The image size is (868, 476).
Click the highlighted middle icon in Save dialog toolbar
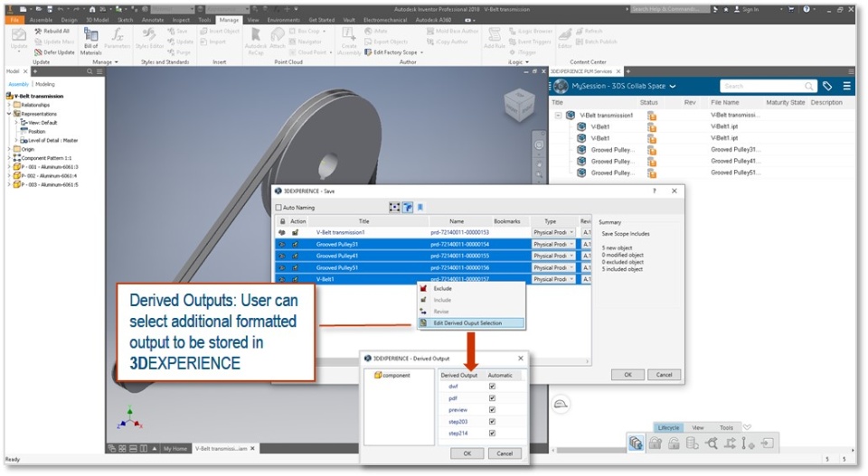click(x=408, y=208)
